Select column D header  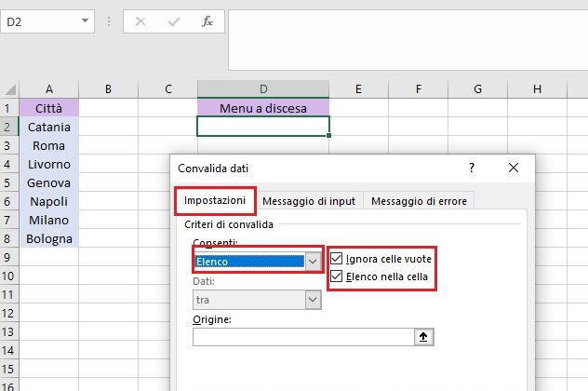click(263, 89)
